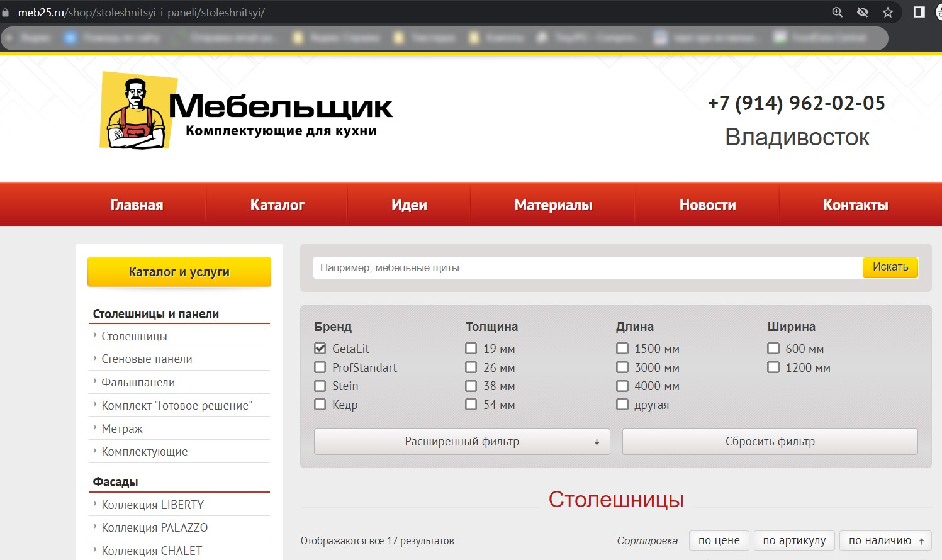Uncheck the GetaLit brand filter
Image resolution: width=942 pixels, height=560 pixels.
(320, 348)
